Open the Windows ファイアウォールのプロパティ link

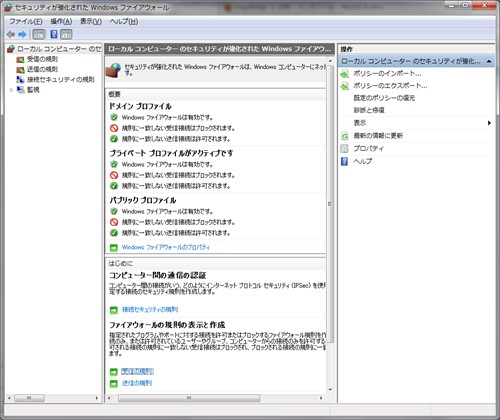[x=166, y=247]
